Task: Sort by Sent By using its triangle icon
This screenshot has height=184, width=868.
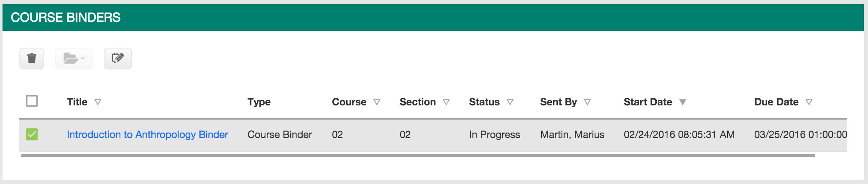Action: [x=587, y=102]
